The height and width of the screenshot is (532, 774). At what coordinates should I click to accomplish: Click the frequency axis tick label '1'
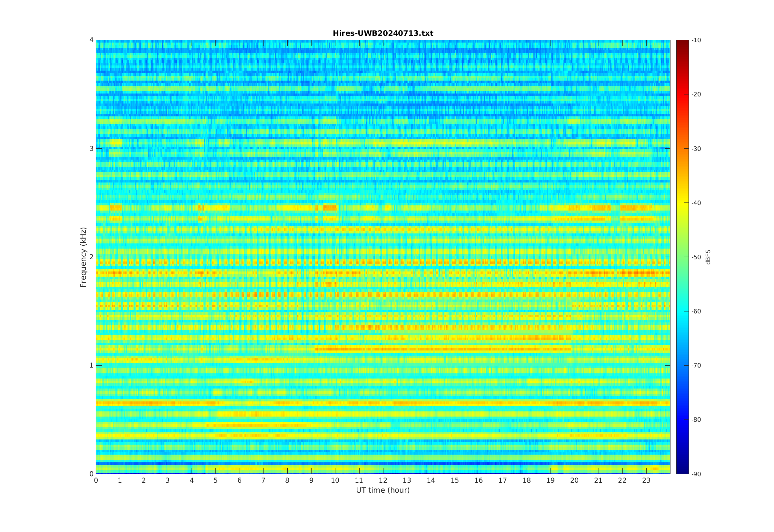click(x=91, y=365)
